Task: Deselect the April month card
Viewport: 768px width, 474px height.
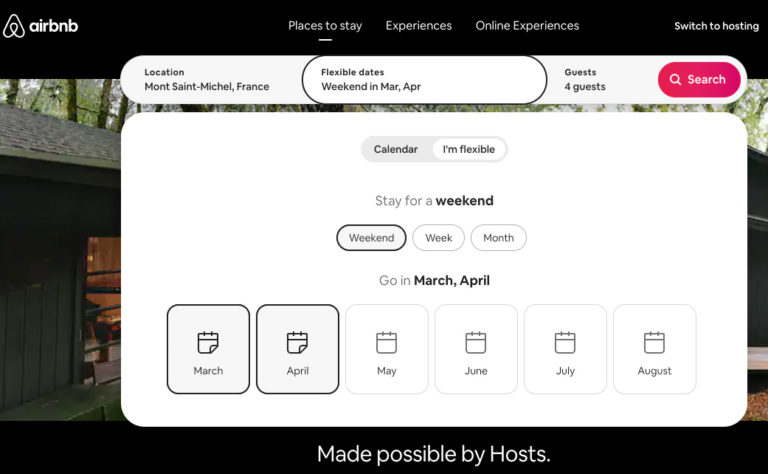Action: pyautogui.click(x=297, y=349)
